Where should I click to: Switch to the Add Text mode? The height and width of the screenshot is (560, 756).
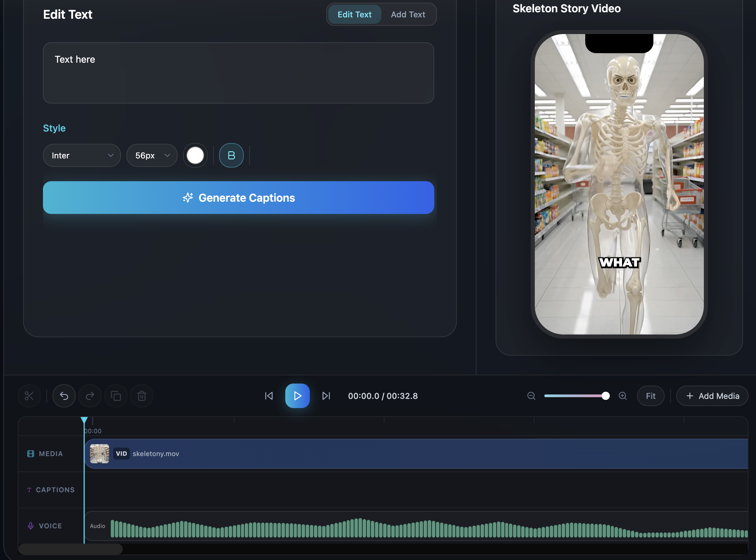408,14
